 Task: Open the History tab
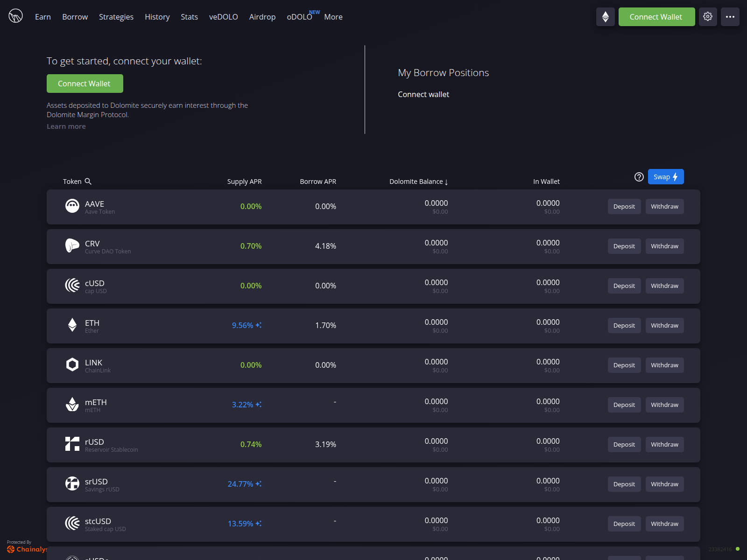click(x=157, y=17)
